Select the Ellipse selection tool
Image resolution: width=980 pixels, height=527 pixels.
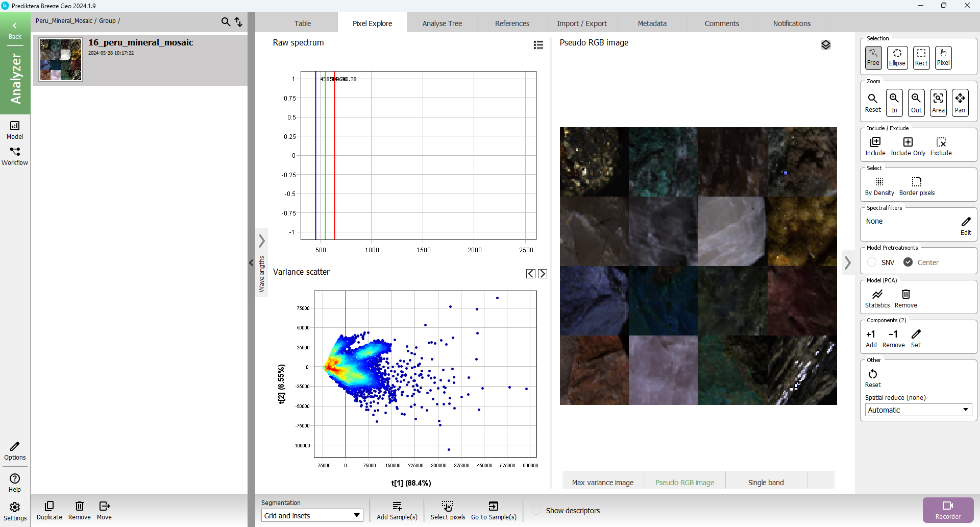897,57
